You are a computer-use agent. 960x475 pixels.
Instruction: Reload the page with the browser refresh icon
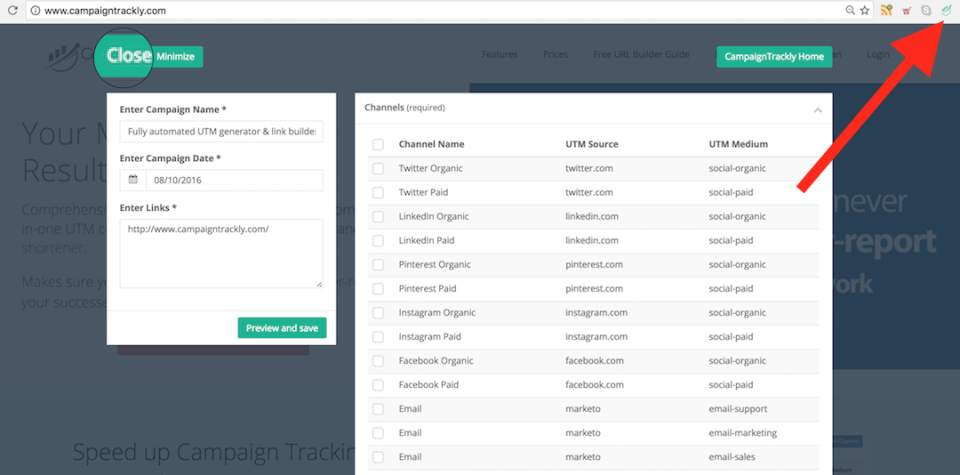(12, 10)
